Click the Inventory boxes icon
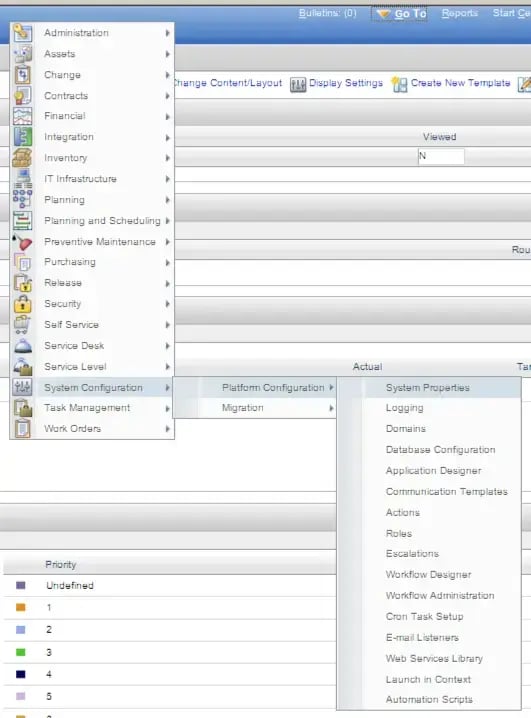This screenshot has height=718, width=531. tap(22, 158)
